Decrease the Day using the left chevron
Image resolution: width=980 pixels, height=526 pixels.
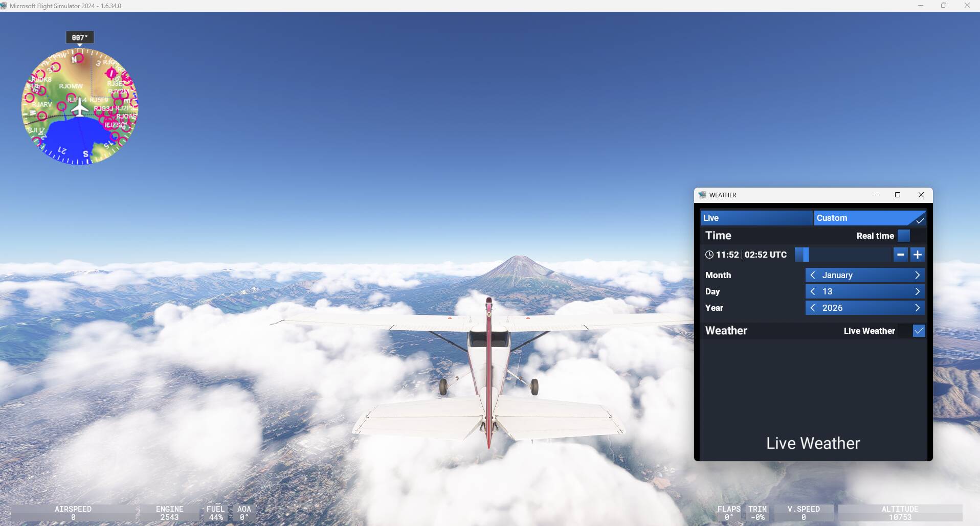click(813, 291)
